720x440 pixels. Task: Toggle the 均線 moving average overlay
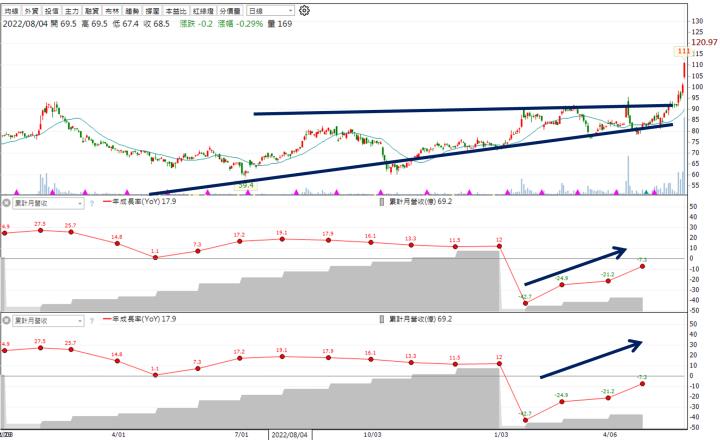(x=11, y=11)
